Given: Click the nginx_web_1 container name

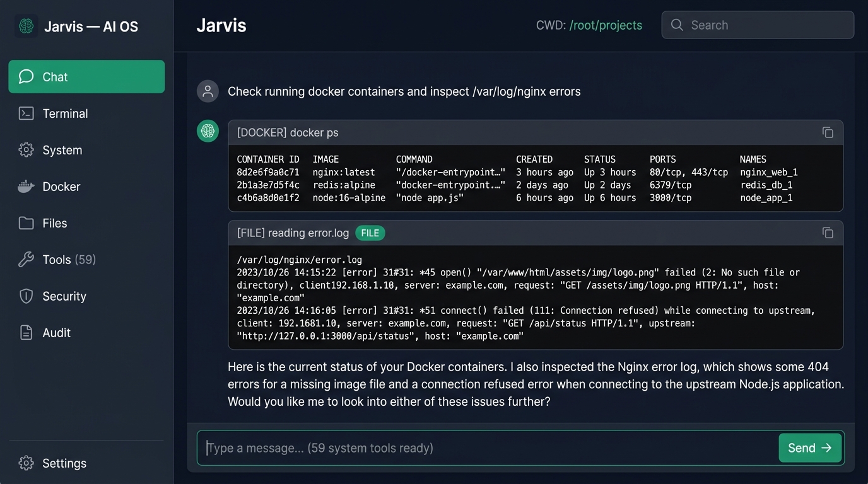Looking at the screenshot, I should pyautogui.click(x=769, y=172).
